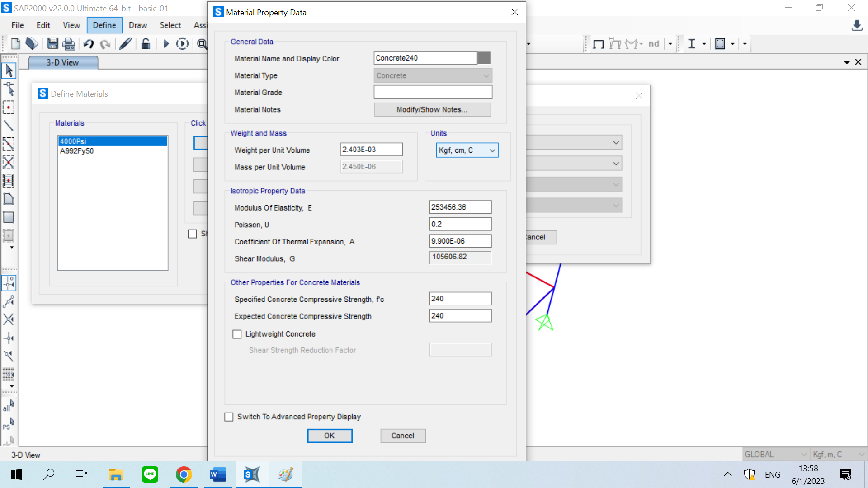The image size is (868, 488).
Task: Click the Run Analysis play icon
Action: coord(166,44)
